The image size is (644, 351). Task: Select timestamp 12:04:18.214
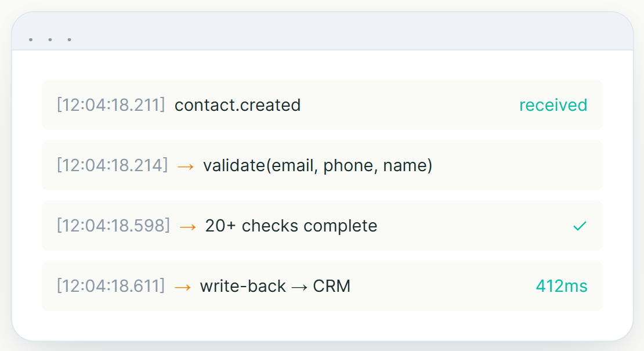[x=113, y=166]
